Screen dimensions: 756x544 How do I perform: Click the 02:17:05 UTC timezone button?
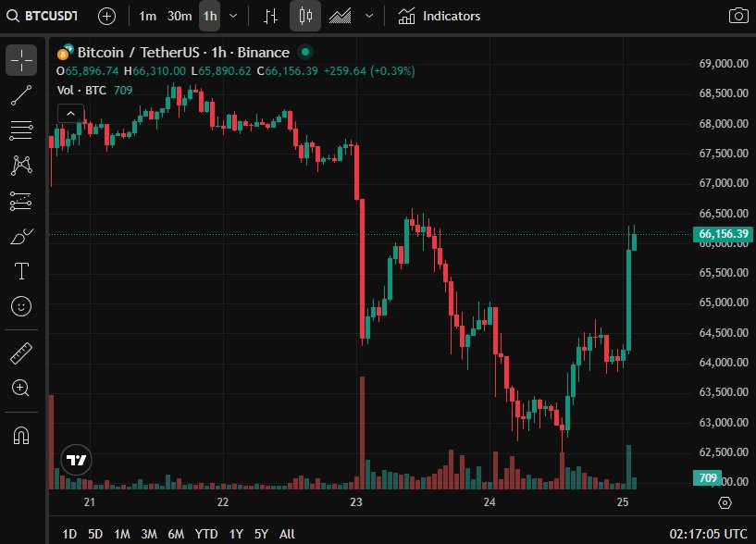coord(708,534)
